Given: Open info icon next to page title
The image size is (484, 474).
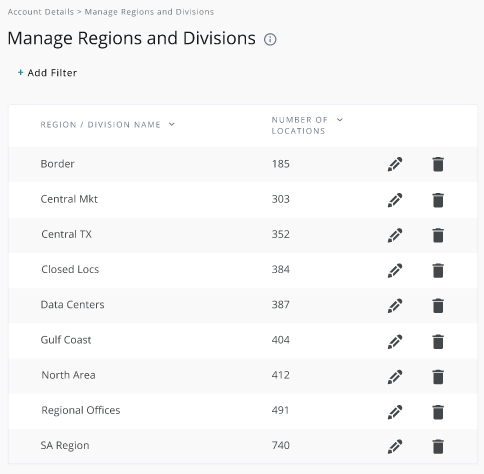Looking at the screenshot, I should [x=270, y=39].
